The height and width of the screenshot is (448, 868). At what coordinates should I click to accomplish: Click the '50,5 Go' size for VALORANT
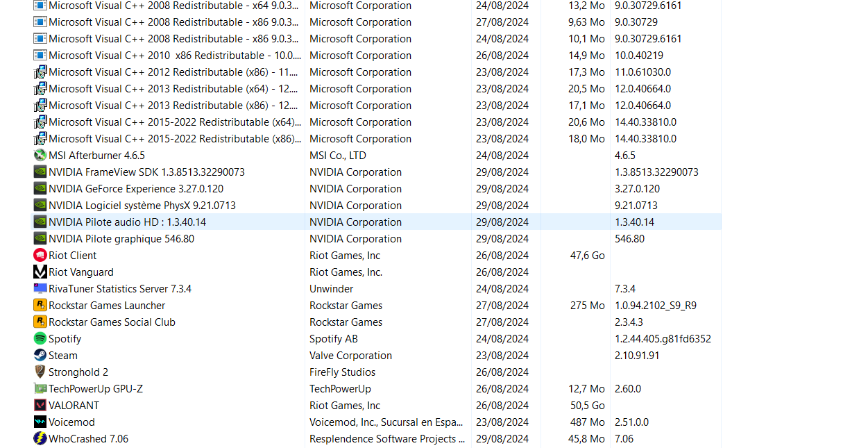click(588, 406)
